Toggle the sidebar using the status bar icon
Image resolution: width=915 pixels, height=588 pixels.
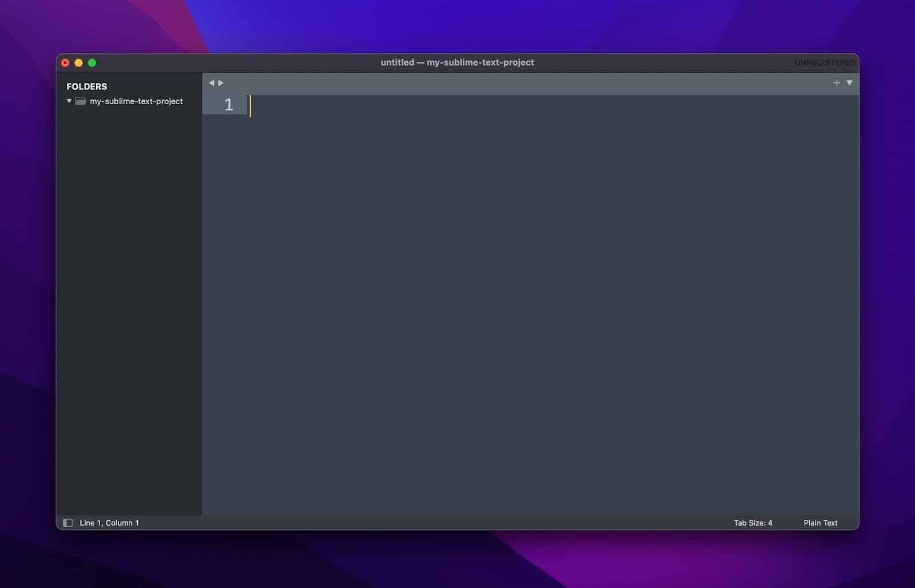pyautogui.click(x=68, y=522)
